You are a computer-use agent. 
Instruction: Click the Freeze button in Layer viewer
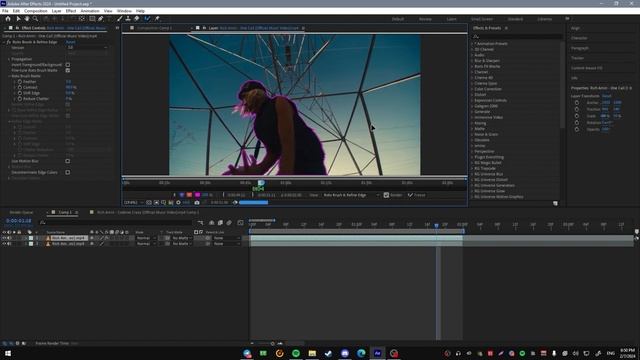[x=417, y=195]
